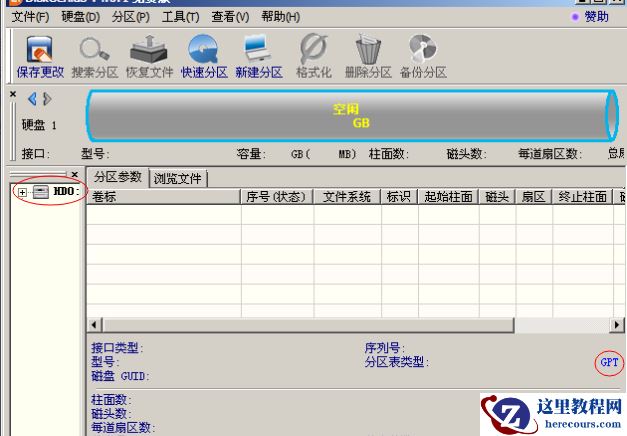
Task: Click the 标识 column header
Action: point(399,197)
